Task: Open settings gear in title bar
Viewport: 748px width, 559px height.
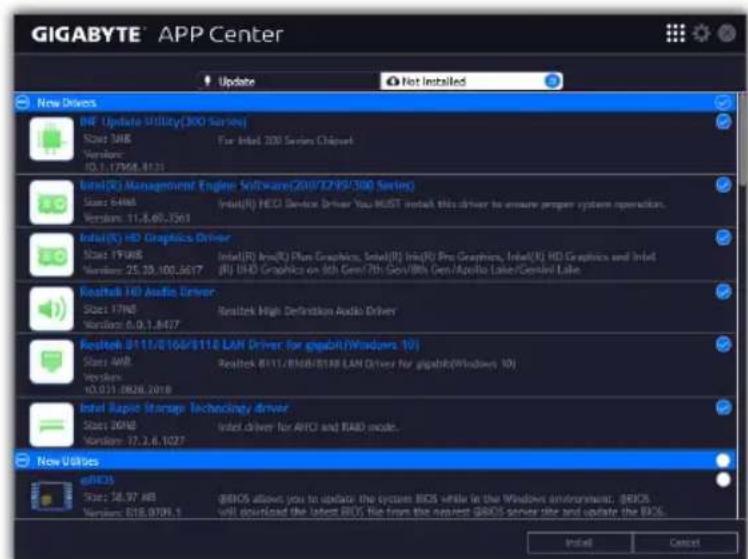Action: click(x=701, y=33)
